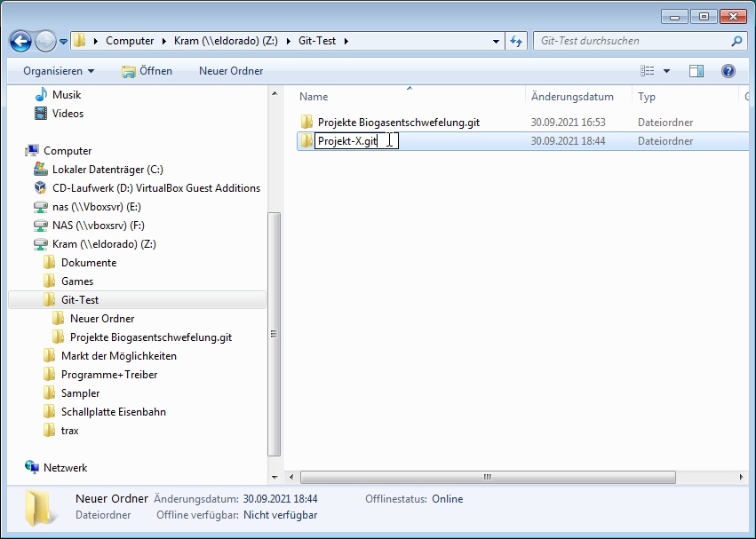Click Neuer Ordner in the toolbar
This screenshot has width=756, height=539.
point(231,71)
